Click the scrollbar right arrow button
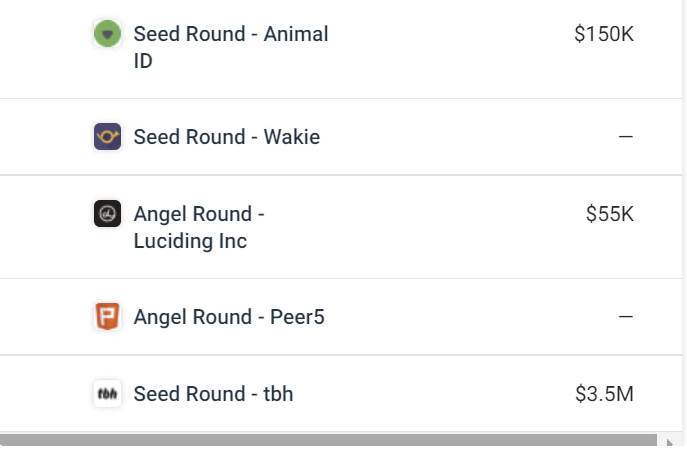This screenshot has width=687, height=455. [x=669, y=442]
